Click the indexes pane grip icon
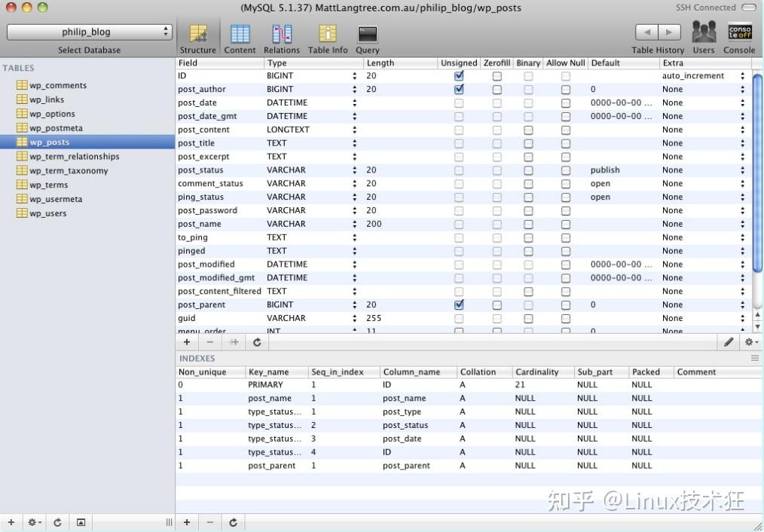 pos(755,358)
